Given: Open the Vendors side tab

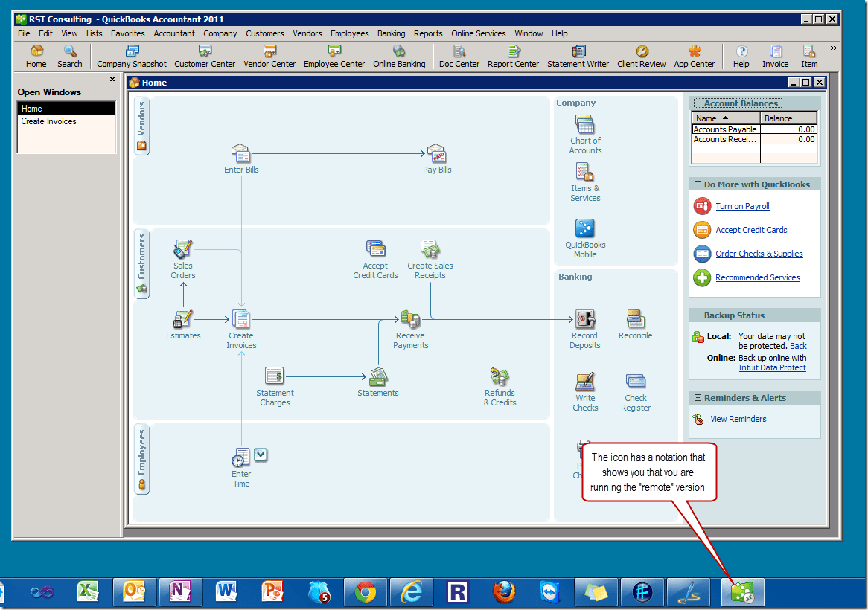Looking at the screenshot, I should (141, 126).
